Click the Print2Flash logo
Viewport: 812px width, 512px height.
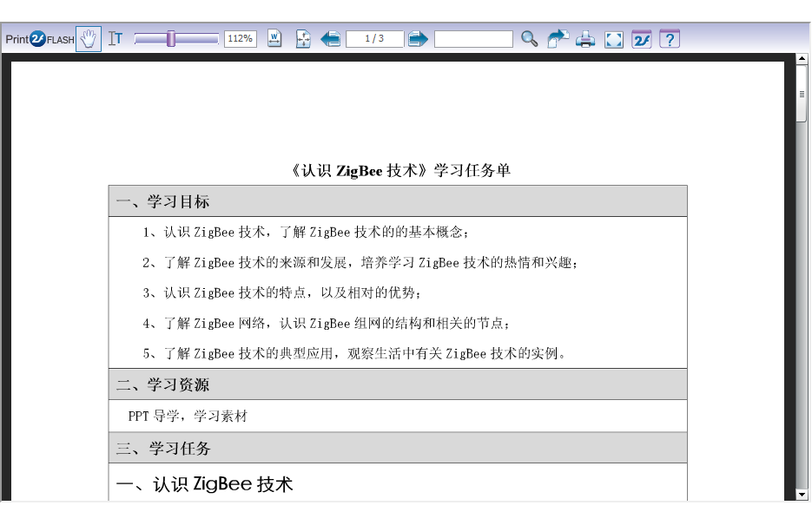(x=39, y=39)
